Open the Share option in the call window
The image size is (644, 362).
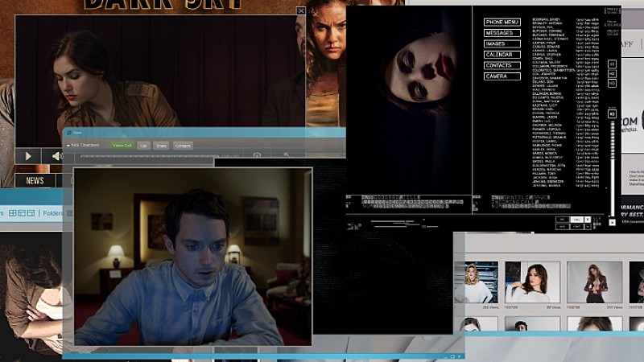161,146
